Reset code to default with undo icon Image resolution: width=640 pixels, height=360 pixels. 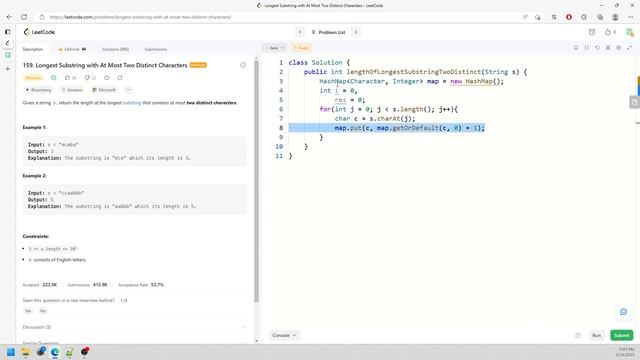597,48
